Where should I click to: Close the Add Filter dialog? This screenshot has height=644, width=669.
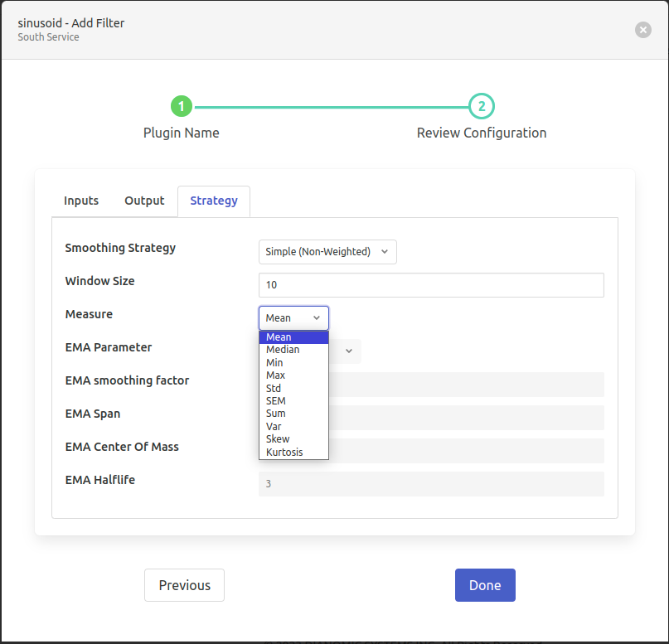(642, 30)
